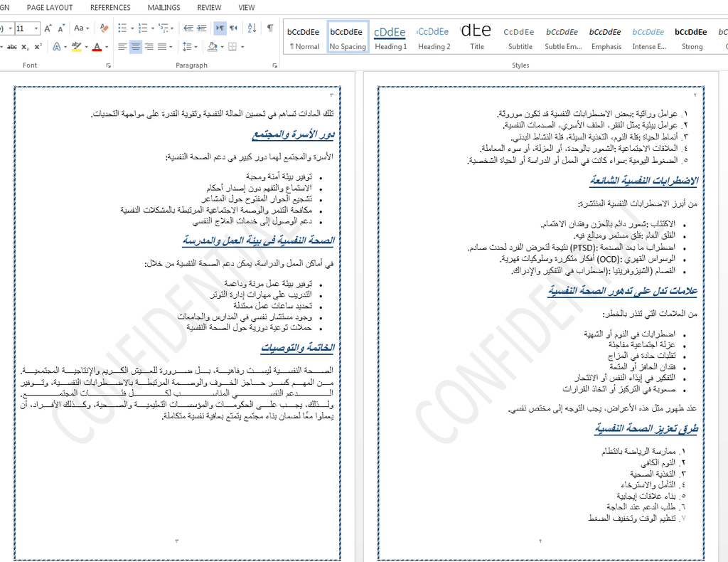The height and width of the screenshot is (562, 728).
Task: Click the heading "دور الأسرة والمجتمع"
Action: pos(293,134)
